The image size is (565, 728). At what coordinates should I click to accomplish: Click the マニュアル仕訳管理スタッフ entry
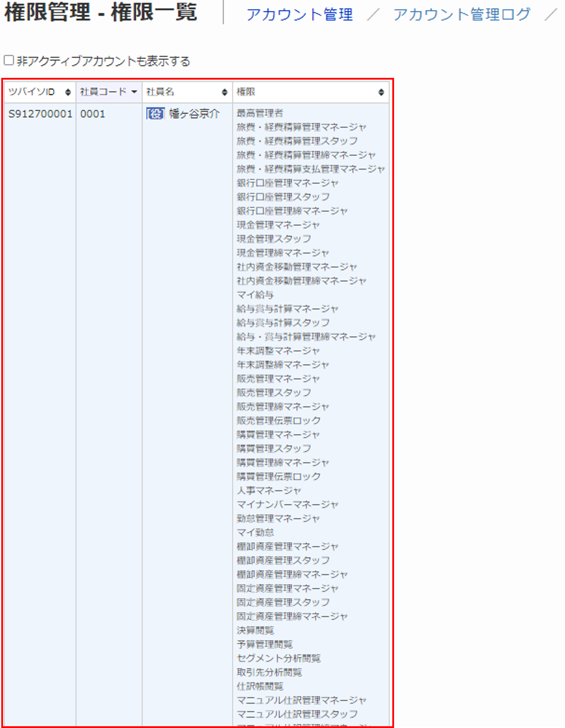pos(297,715)
